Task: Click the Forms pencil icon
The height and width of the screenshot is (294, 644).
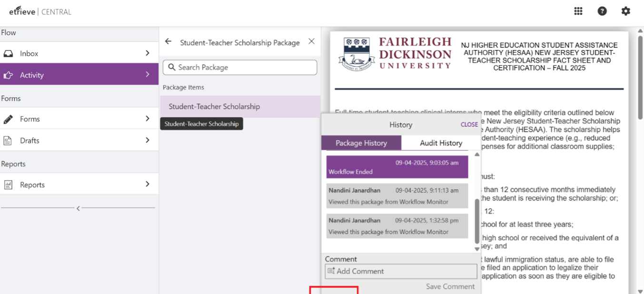Action: click(x=8, y=119)
